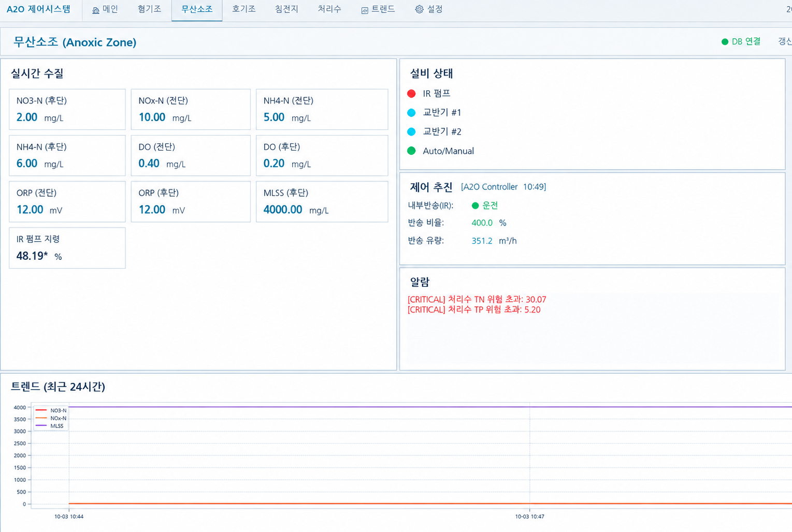
Task: Click the green Auto/Manual status dot
Action: (x=411, y=151)
